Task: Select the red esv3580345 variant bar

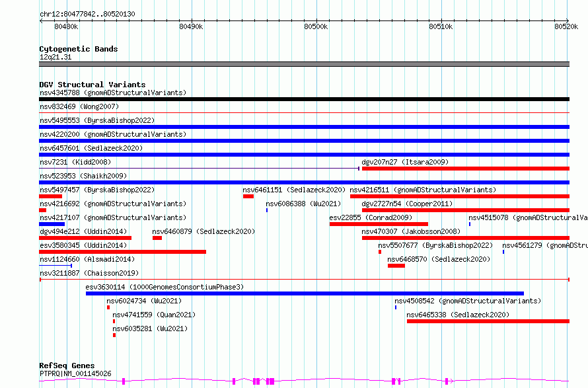Action: [123, 252]
